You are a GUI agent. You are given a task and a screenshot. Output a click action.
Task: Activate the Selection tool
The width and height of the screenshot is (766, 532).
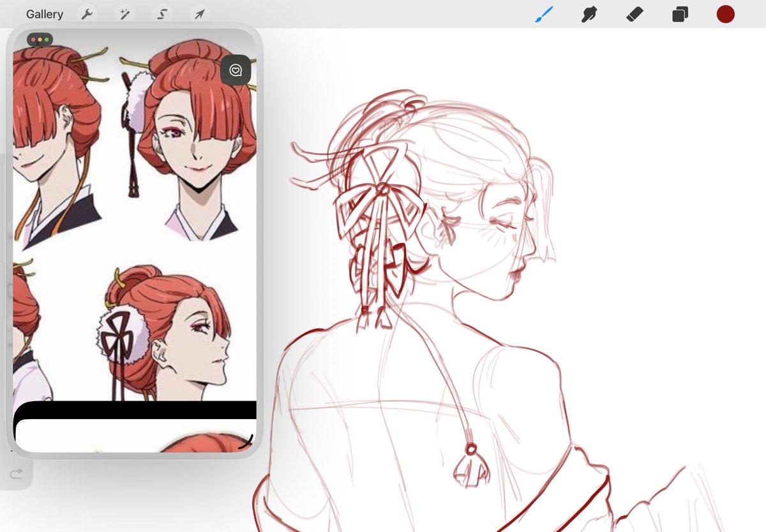[161, 14]
